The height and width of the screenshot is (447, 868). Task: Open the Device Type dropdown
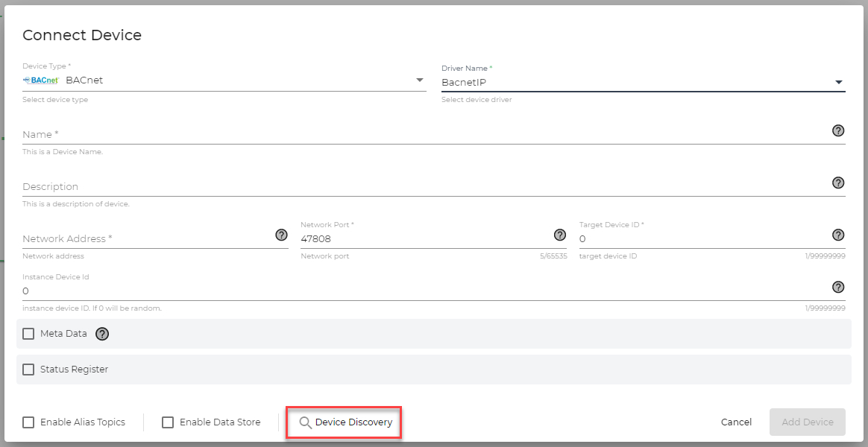(x=420, y=80)
